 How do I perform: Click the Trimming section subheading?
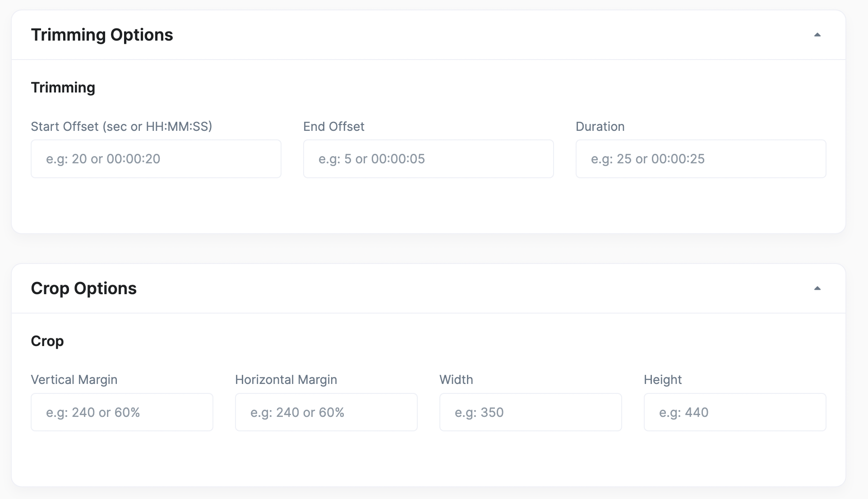tap(63, 88)
